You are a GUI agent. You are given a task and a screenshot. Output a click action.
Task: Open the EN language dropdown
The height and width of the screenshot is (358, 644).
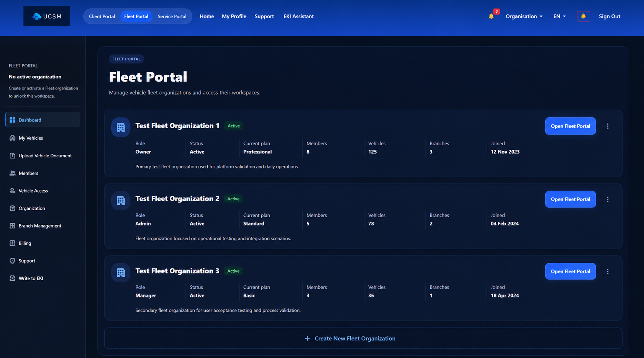click(x=559, y=16)
